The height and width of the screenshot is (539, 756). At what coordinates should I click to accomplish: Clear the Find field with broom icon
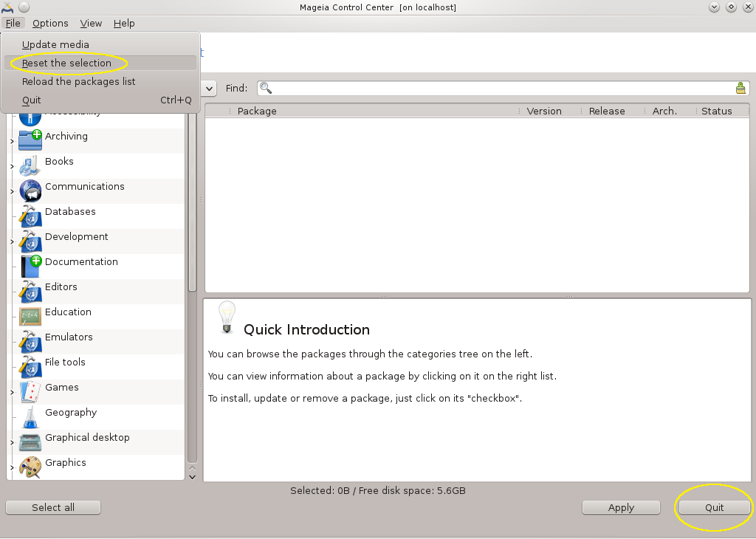pos(740,88)
